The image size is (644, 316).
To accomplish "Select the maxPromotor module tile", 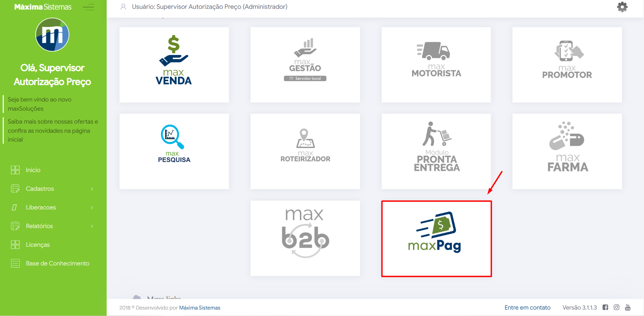I will (567, 65).
